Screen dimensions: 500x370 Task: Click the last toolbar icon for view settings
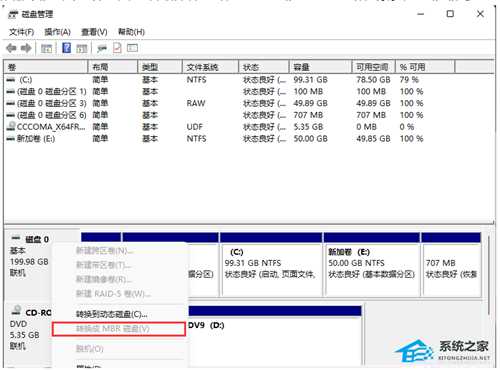click(x=132, y=48)
